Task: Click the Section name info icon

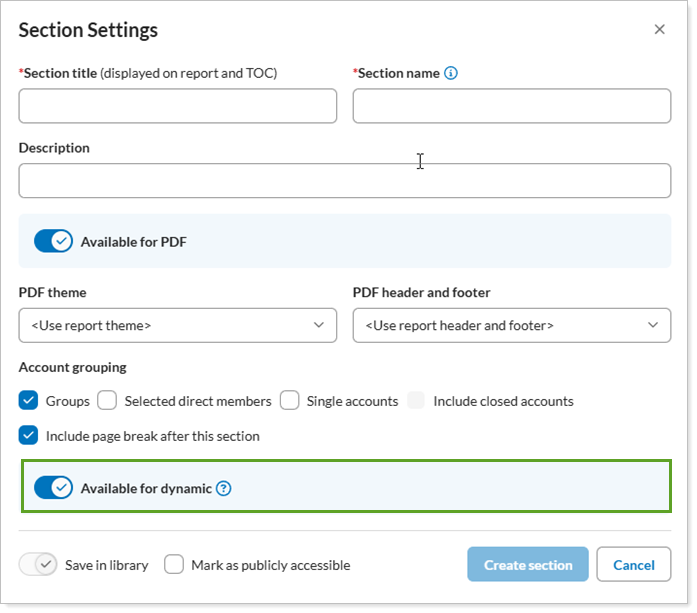Action: pos(451,73)
